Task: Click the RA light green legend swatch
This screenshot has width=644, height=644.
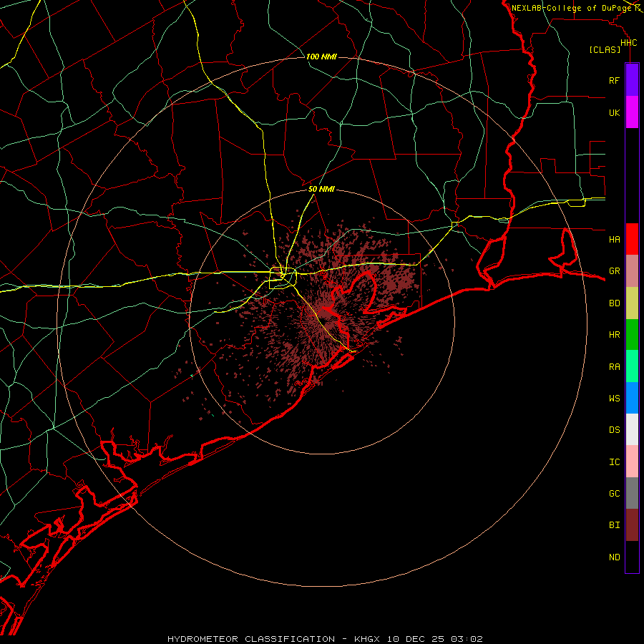Action: click(632, 366)
